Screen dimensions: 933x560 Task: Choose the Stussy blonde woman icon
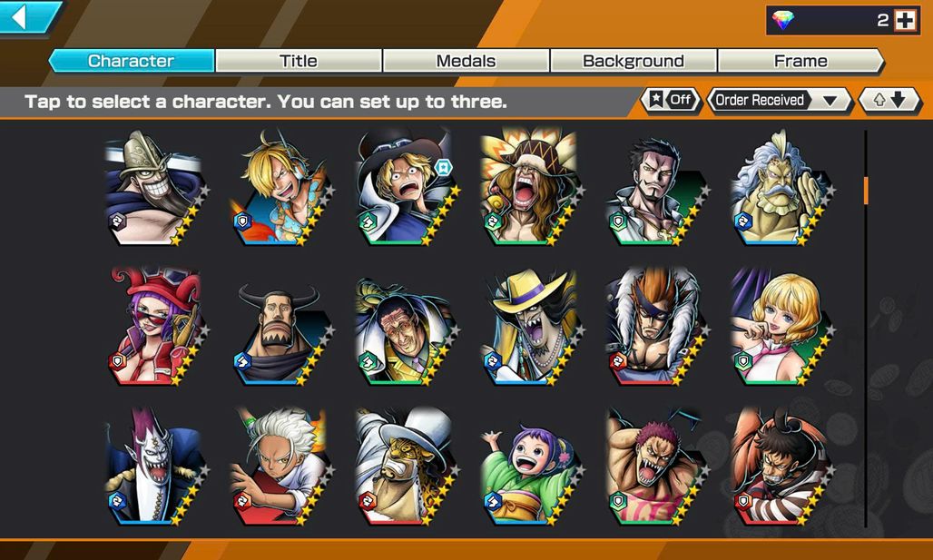[781, 326]
